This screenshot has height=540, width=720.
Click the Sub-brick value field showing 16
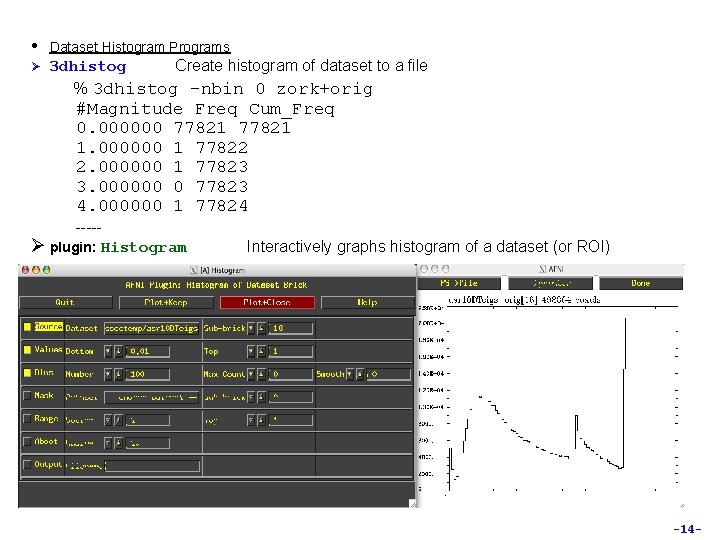click(x=291, y=328)
